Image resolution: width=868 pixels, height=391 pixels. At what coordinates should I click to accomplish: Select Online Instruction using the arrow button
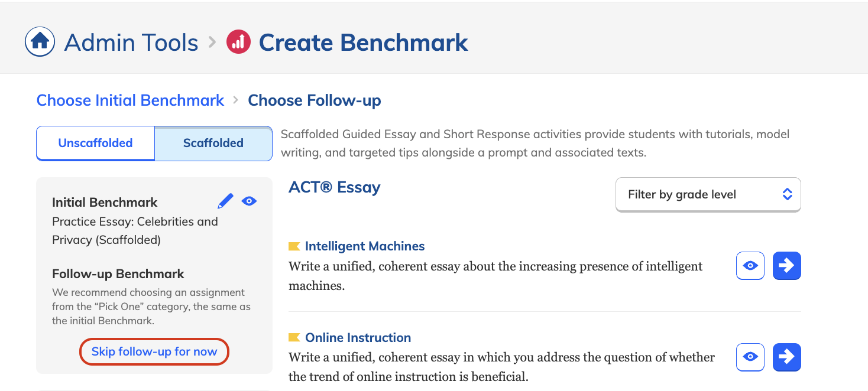coord(787,357)
